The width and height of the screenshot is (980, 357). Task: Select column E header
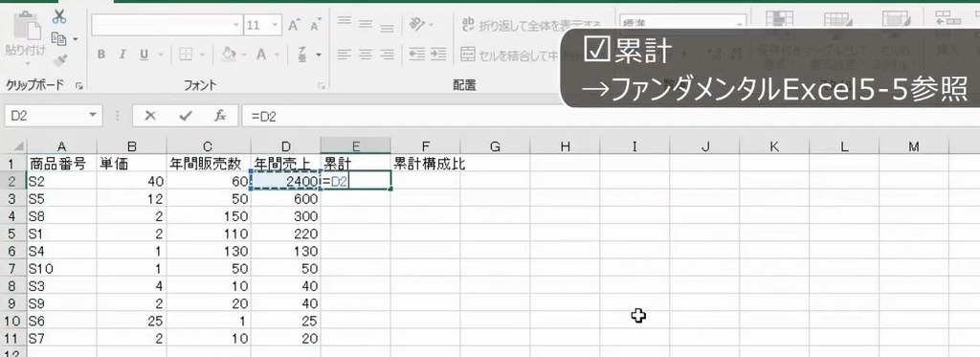pos(356,147)
